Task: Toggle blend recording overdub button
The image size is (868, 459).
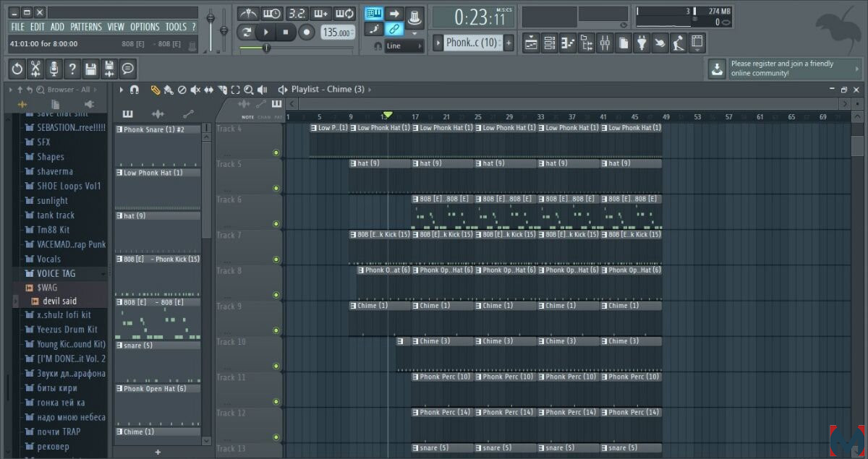Action: pyautogui.click(x=320, y=14)
